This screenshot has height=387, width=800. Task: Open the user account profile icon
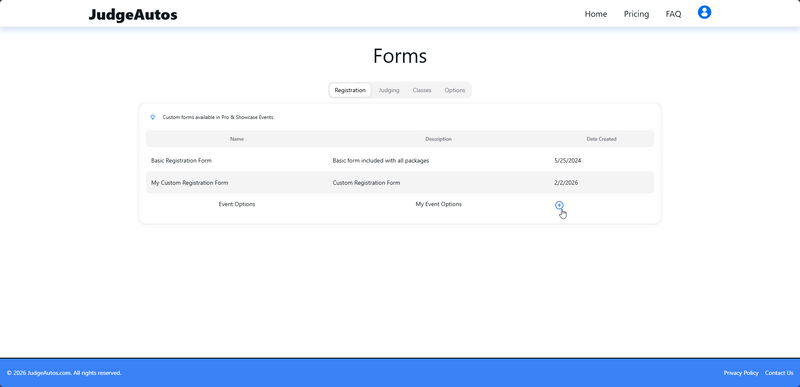point(704,12)
